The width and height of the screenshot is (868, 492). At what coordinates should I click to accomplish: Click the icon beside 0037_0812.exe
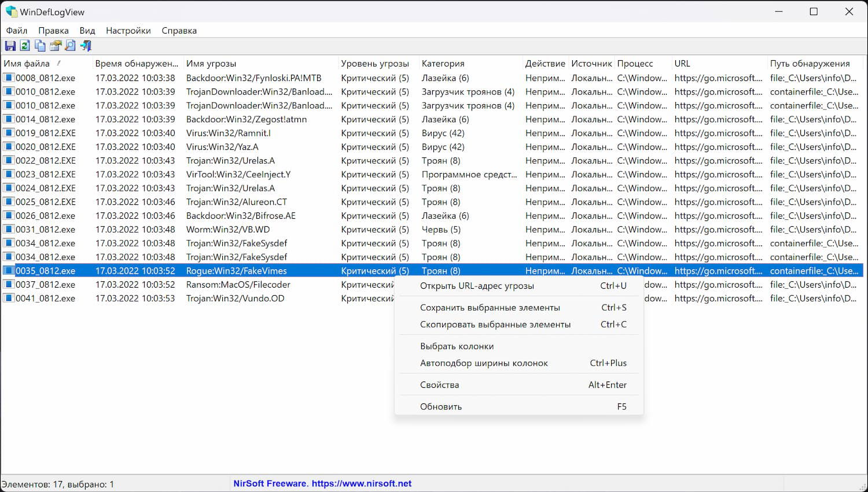9,285
